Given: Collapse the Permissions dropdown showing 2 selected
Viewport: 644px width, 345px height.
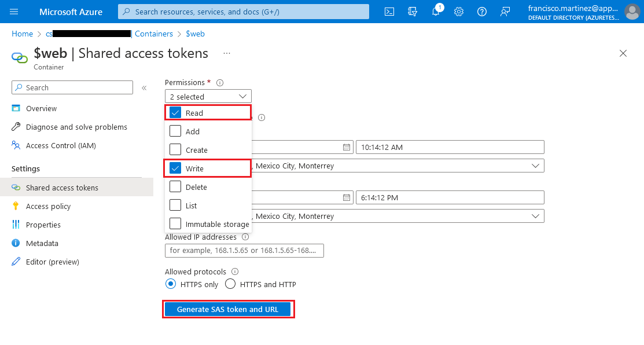Looking at the screenshot, I should pos(208,97).
